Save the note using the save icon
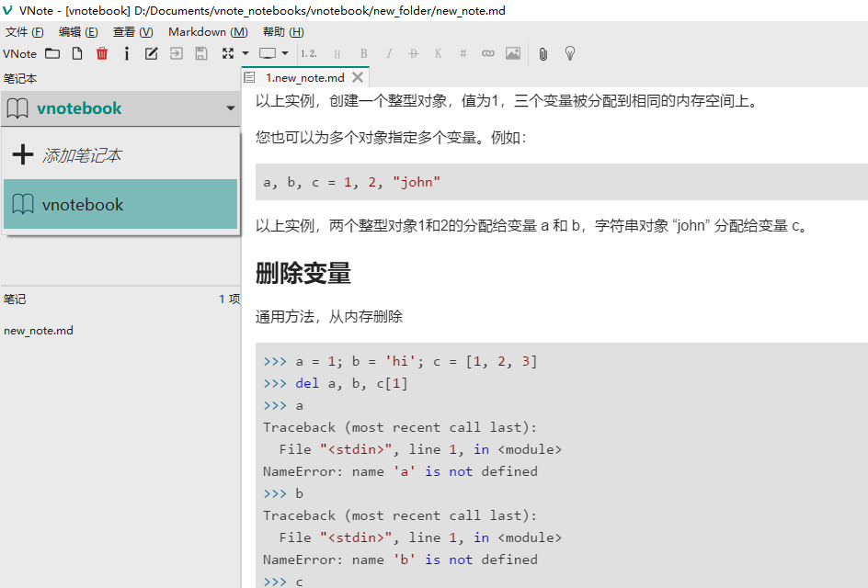 point(200,53)
